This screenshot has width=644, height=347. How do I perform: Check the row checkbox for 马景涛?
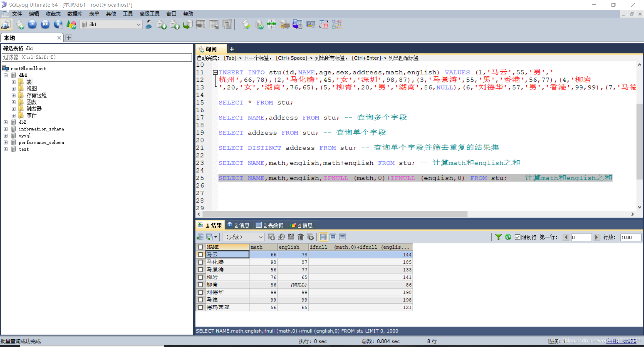[x=200, y=270]
